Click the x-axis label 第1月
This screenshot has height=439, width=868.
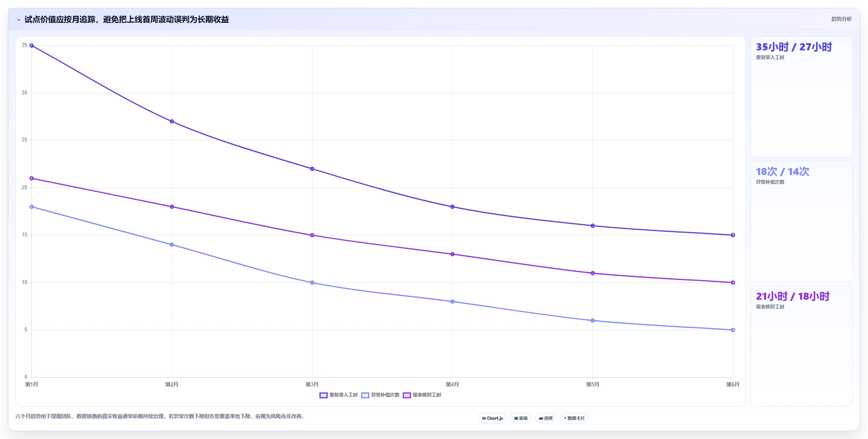(31, 384)
